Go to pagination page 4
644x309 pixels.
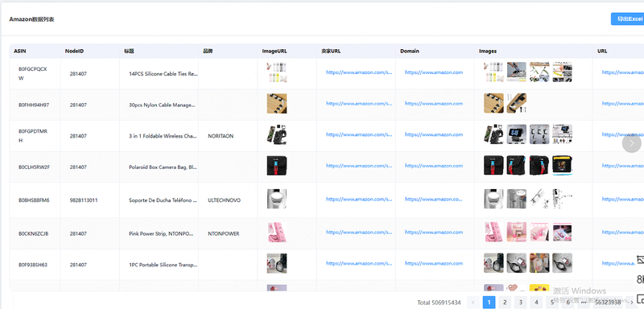(536, 302)
